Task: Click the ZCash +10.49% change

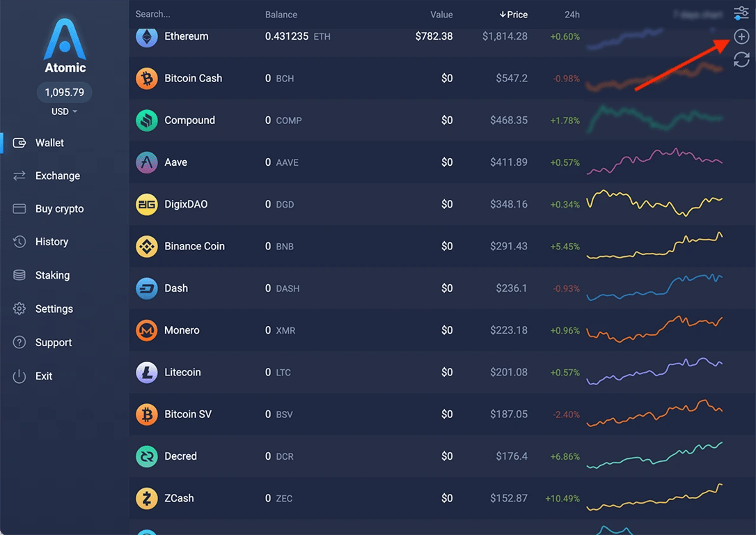Action: coord(562,498)
